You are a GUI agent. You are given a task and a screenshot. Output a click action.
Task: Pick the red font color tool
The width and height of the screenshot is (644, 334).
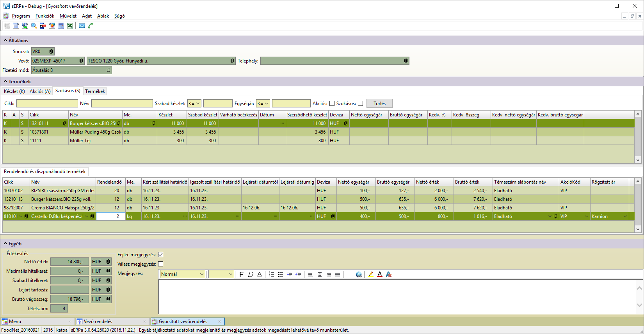pos(380,274)
